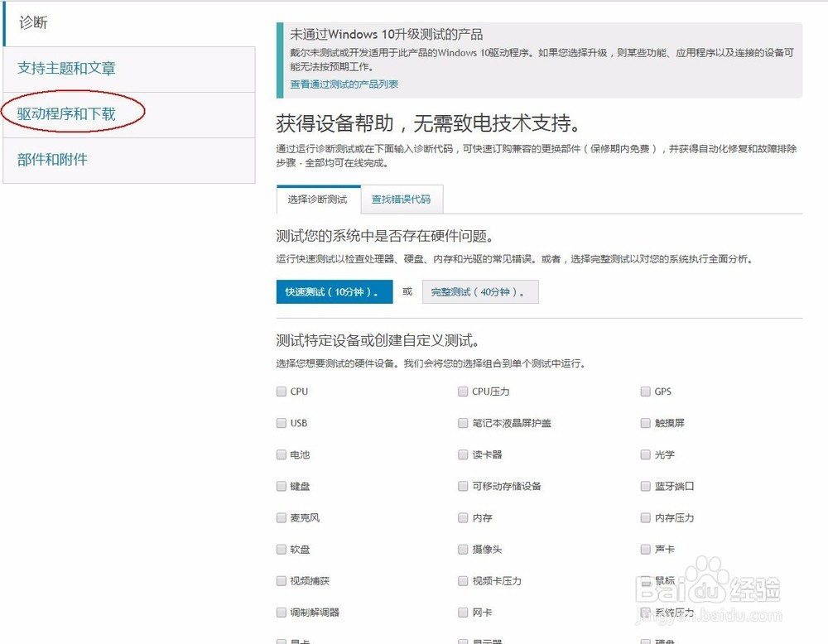Click the heading 测试您的系统中是否存在硬件问题。
The width and height of the screenshot is (828, 644).
pyautogui.click(x=386, y=236)
